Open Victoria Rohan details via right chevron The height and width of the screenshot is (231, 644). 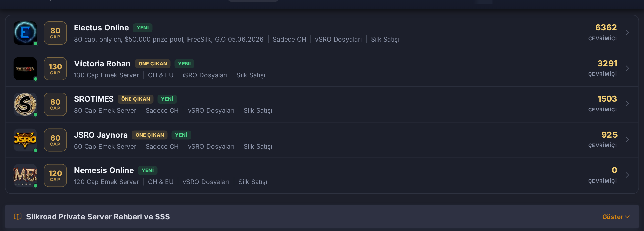pos(627,68)
